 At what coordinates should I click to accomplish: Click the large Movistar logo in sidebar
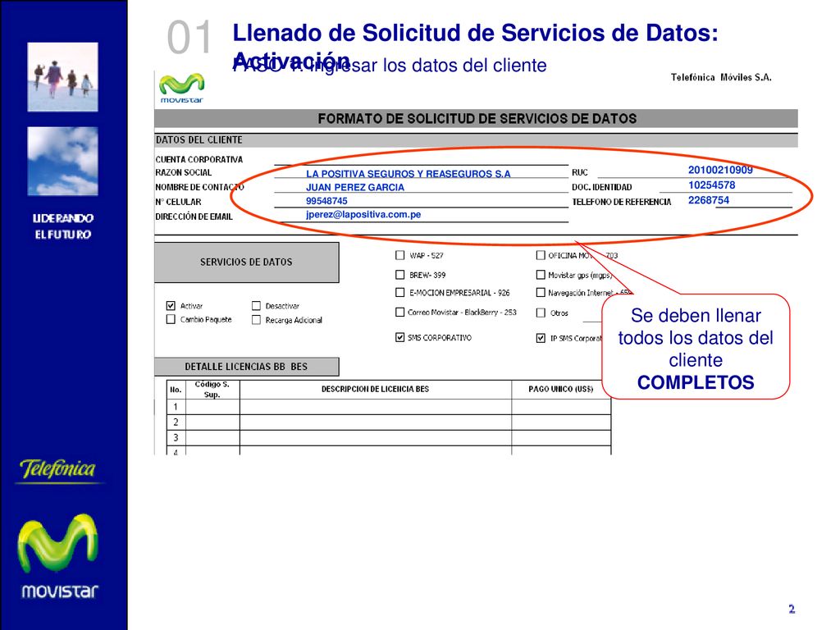[58, 556]
